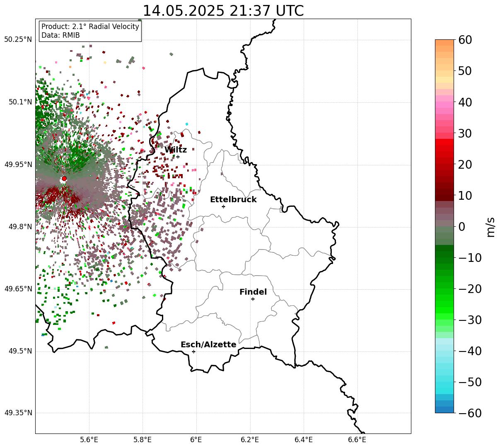The width and height of the screenshot is (500, 448).
Task: Click the colorbar tick label −30
Action: [x=470, y=320]
